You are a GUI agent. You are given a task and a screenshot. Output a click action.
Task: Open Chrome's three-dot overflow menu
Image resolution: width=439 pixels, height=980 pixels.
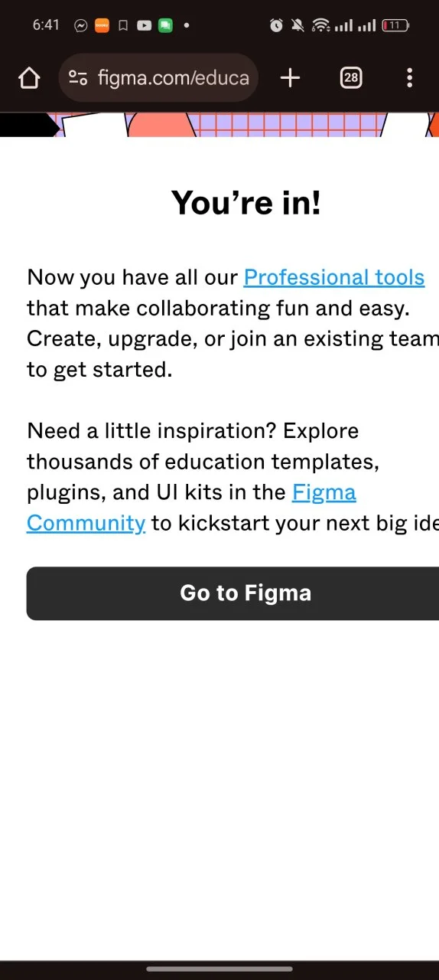point(410,77)
